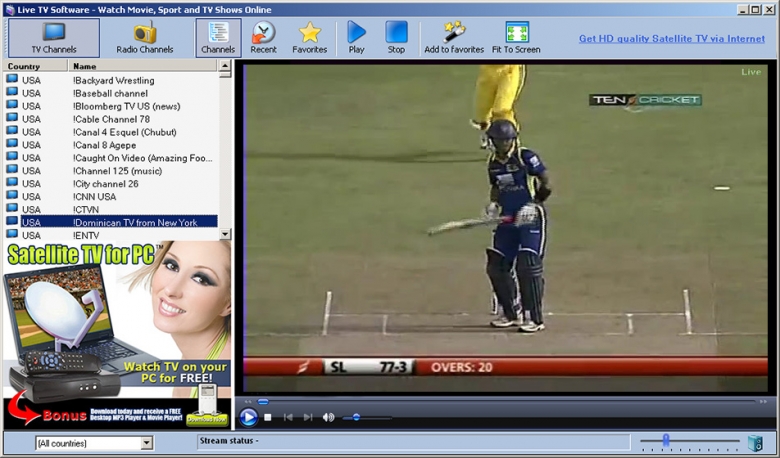Select the !CNN USA channel
This screenshot has height=458, width=780.
(95, 197)
